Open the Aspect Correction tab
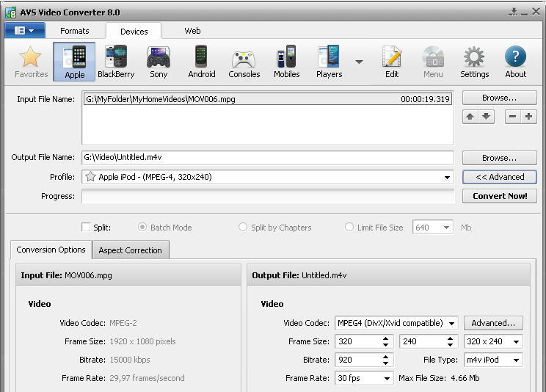 (130, 250)
